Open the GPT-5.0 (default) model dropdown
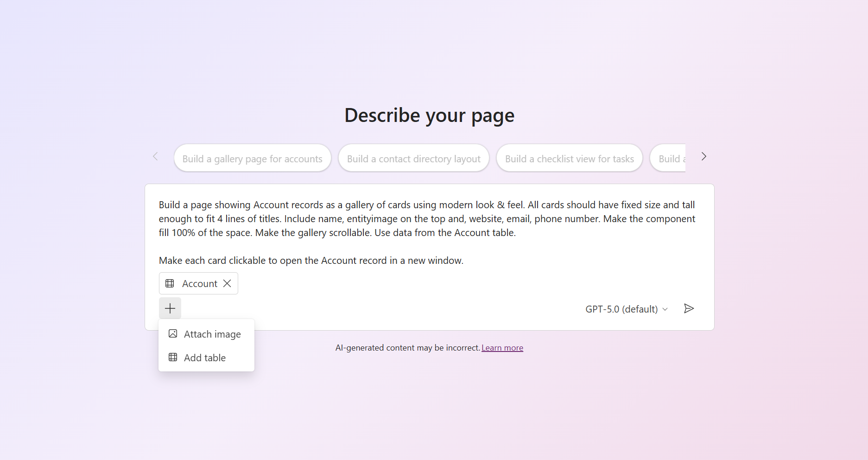 coord(627,309)
